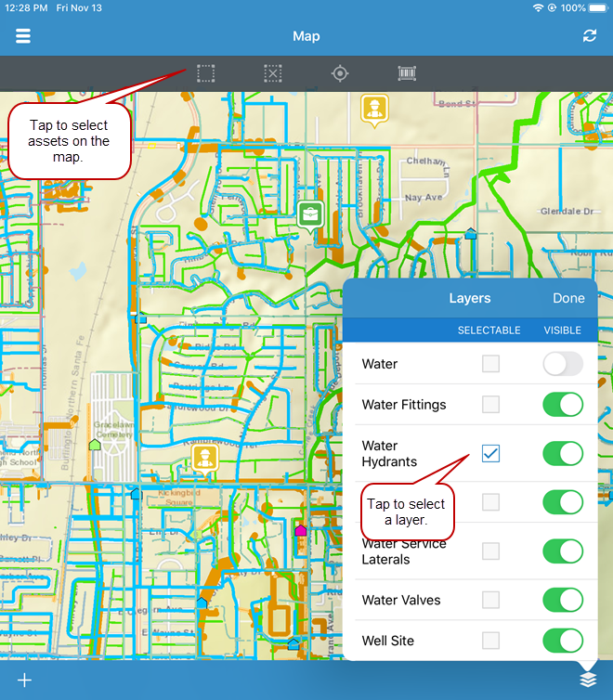
Task: Enable Water Valves selectable checkbox
Action: (x=490, y=600)
